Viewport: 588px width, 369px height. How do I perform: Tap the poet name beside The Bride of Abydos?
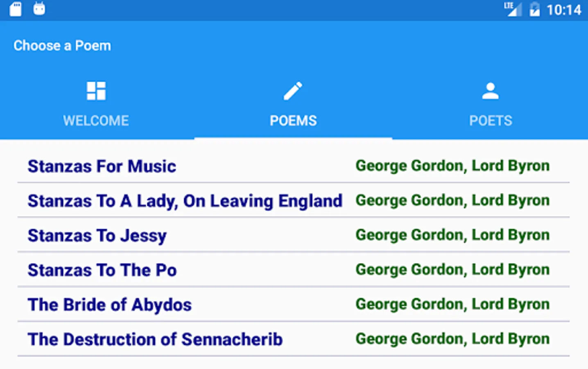coord(452,304)
